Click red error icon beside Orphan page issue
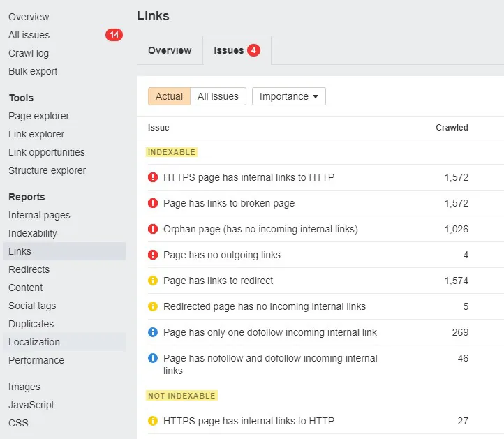Screen dimensions: 504x439 [x=153, y=229]
